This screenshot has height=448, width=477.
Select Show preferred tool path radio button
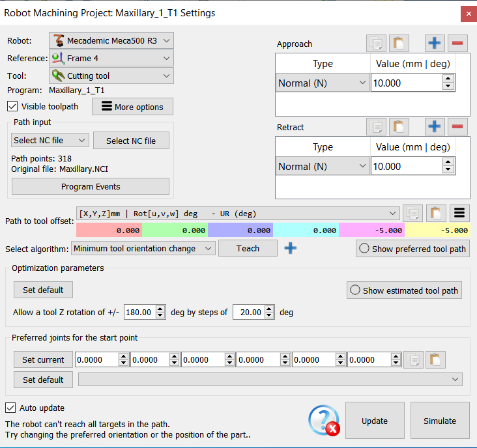click(364, 249)
